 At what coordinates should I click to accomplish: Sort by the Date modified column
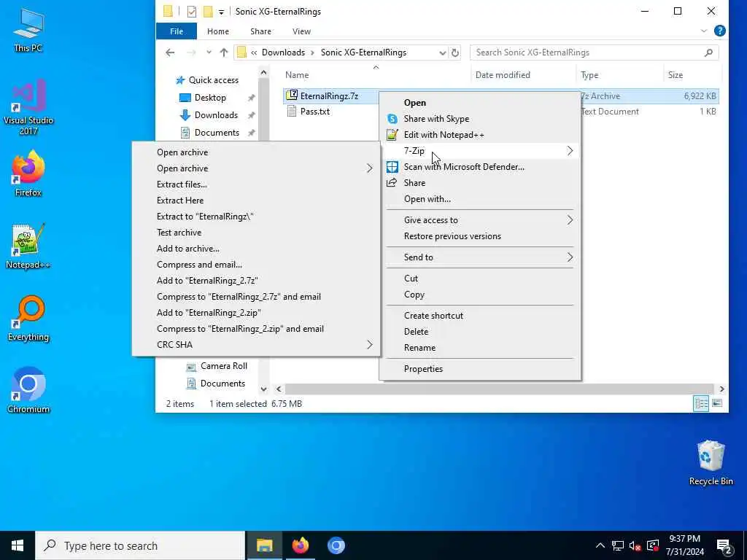click(x=503, y=75)
